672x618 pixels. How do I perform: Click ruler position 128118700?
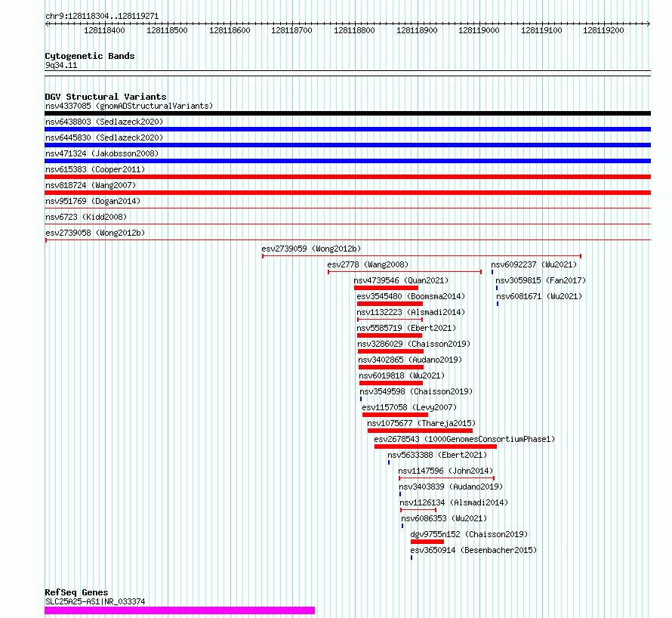click(292, 30)
